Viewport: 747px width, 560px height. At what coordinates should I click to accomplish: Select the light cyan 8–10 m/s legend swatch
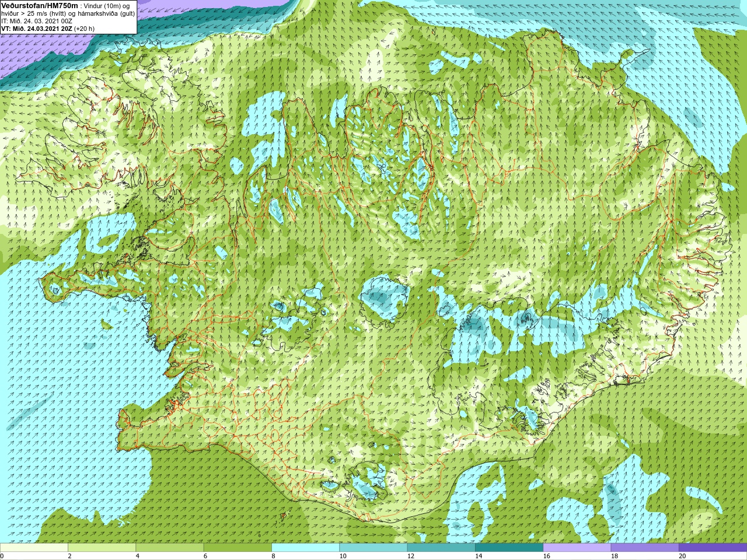(x=305, y=548)
